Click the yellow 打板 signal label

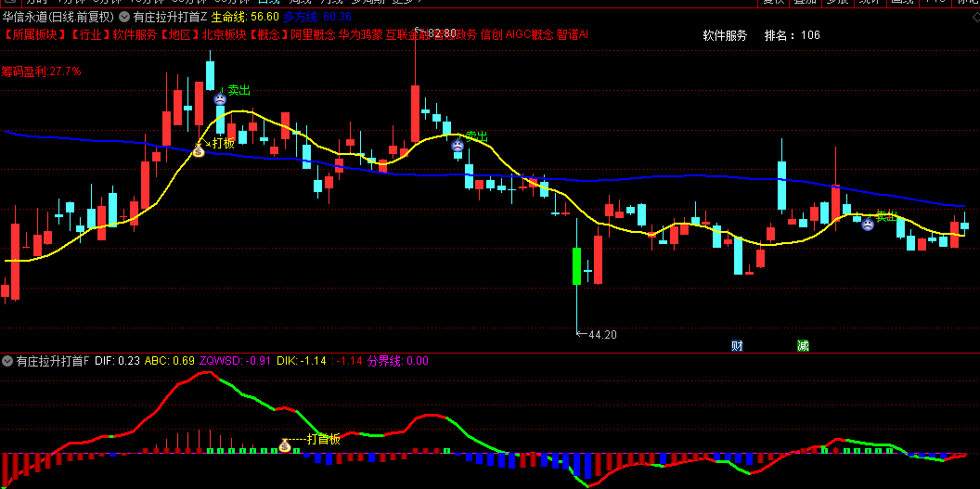(223, 143)
